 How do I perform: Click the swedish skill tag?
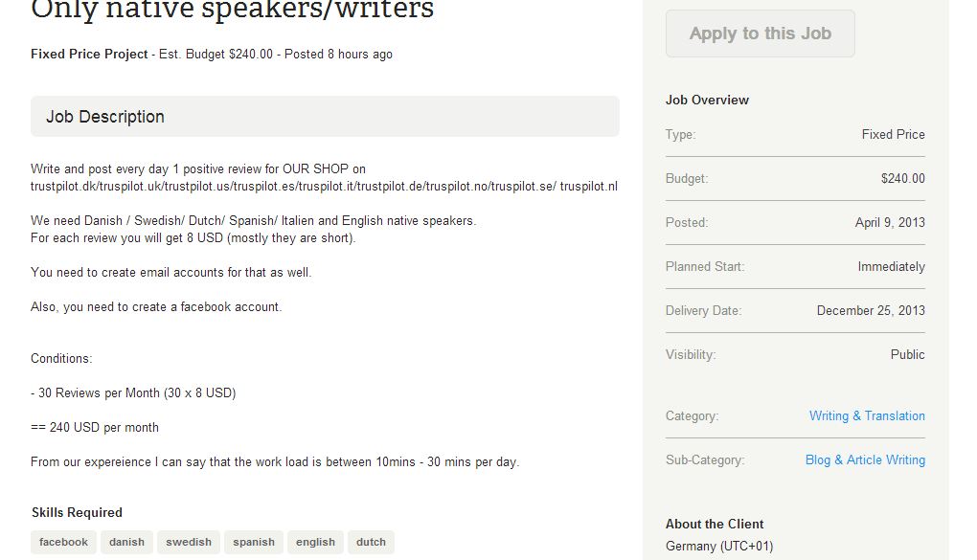189,542
